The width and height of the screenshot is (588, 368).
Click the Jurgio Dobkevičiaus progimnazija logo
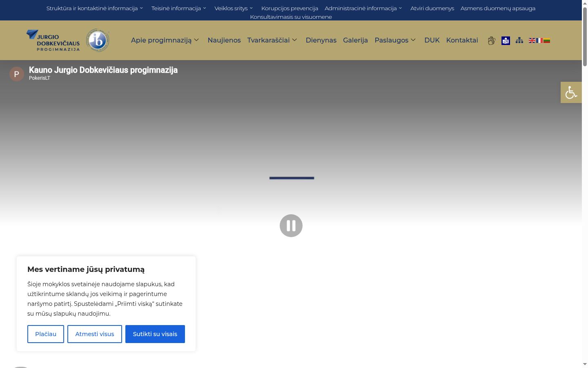point(53,40)
